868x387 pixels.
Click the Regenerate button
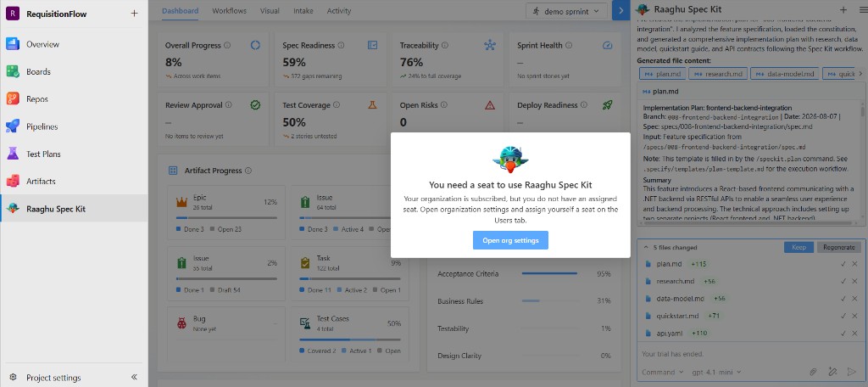838,247
